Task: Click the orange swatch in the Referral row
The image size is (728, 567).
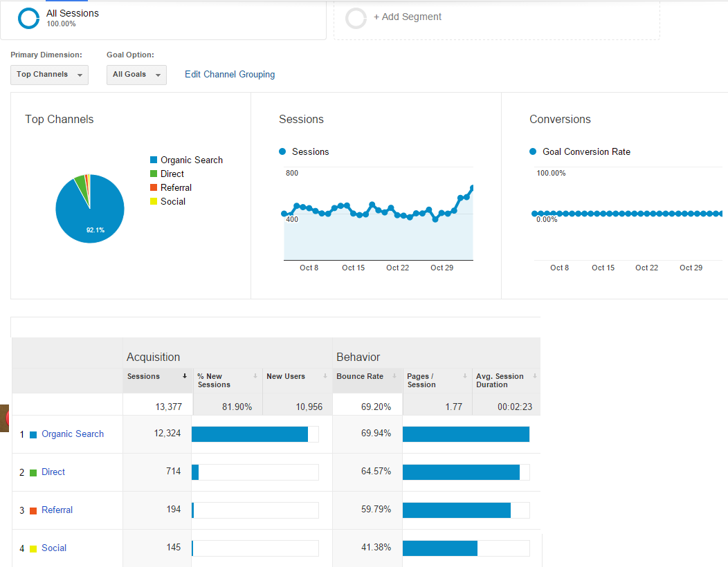Action: (x=33, y=511)
